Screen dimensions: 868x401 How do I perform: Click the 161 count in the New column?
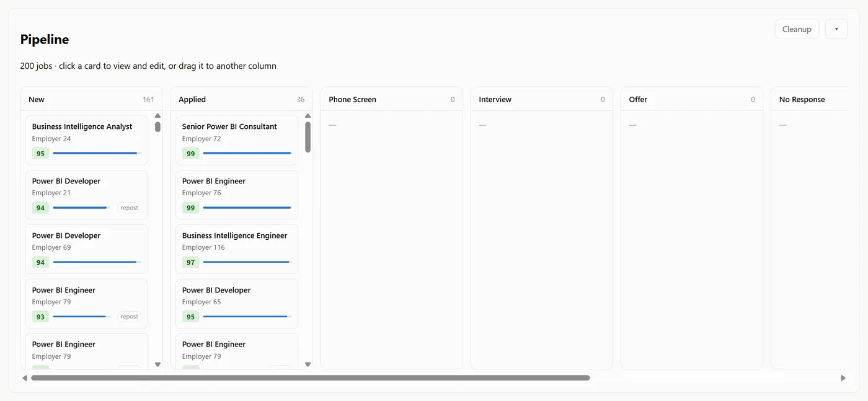(148, 99)
